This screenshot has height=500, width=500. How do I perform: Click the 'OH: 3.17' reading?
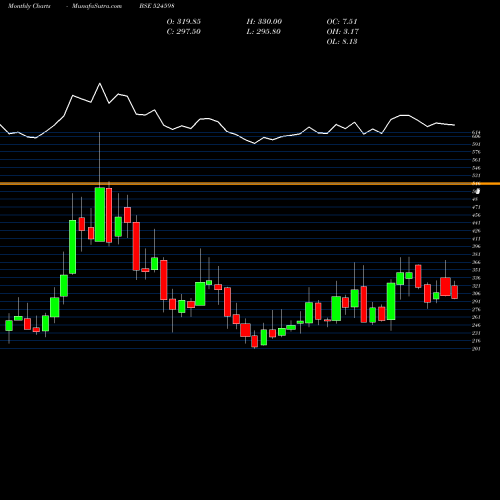pyautogui.click(x=343, y=32)
